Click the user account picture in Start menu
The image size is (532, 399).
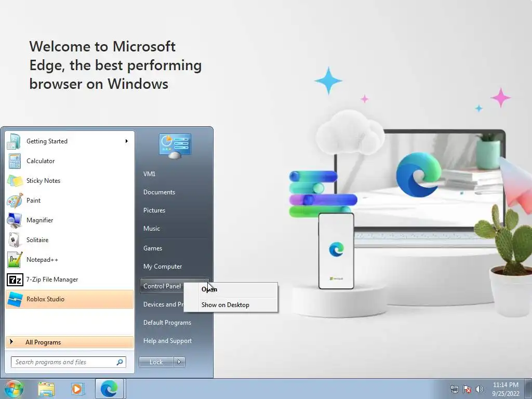coord(175,146)
